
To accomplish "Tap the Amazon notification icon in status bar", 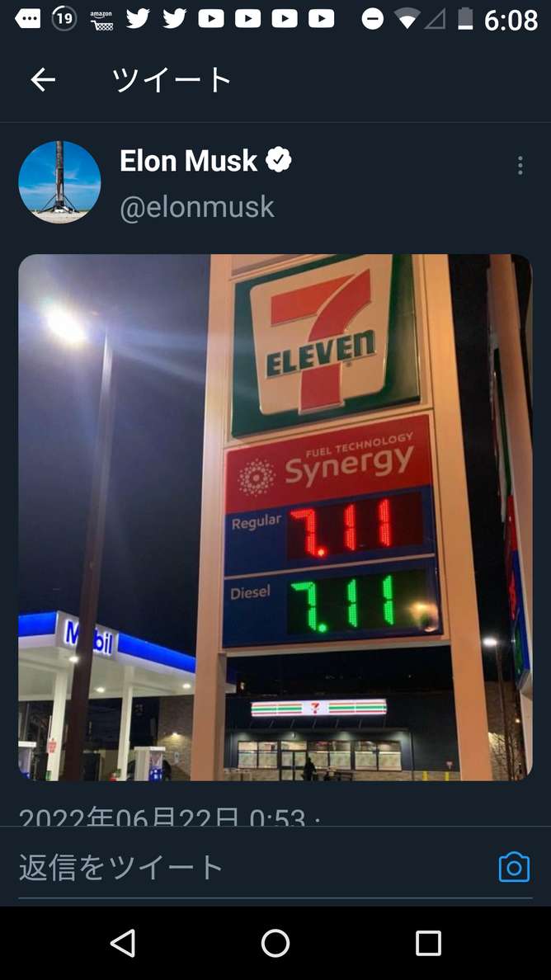I will click(101, 19).
